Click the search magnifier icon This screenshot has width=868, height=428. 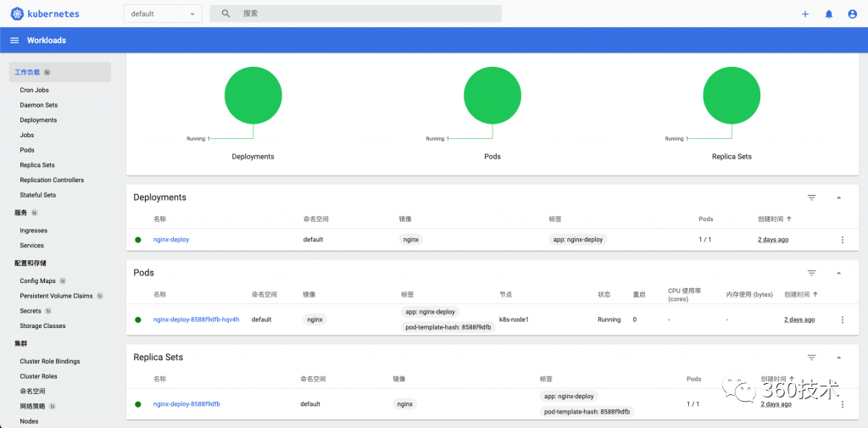tap(225, 14)
